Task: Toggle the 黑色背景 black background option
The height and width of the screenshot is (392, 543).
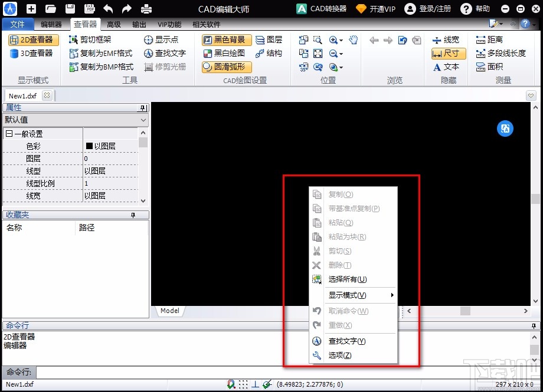Action: 226,39
